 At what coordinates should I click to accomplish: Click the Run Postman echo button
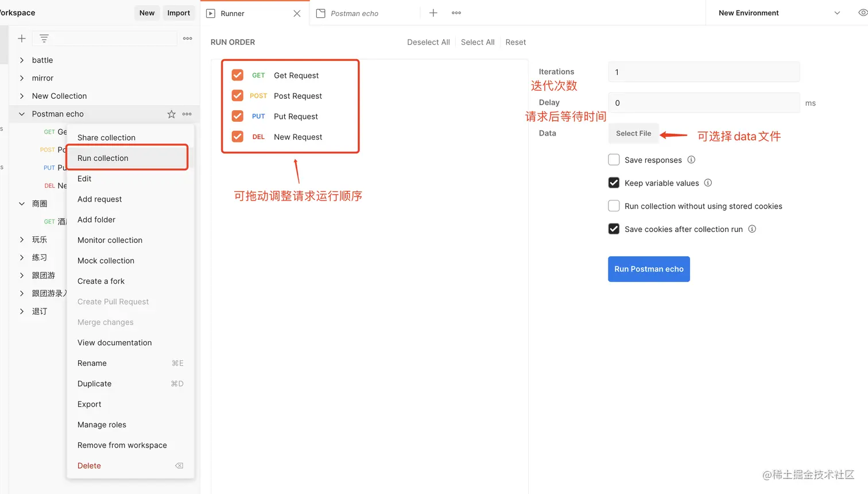pyautogui.click(x=649, y=269)
